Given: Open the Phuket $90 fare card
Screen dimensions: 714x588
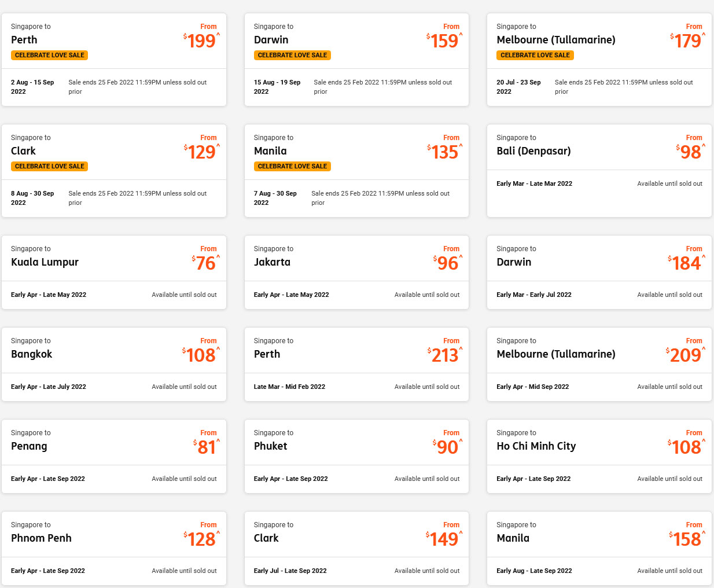Looking at the screenshot, I should pos(356,456).
